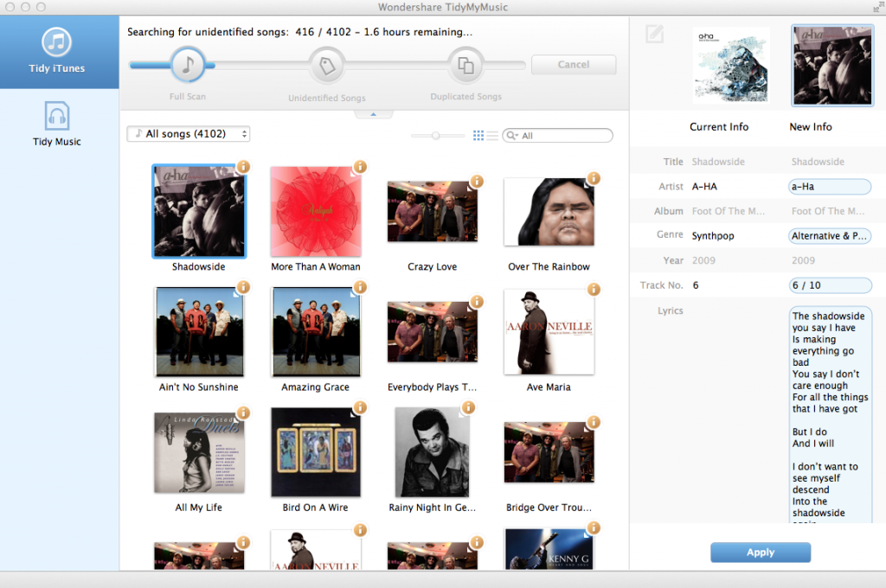This screenshot has width=886, height=588.
Task: Click the info badge on Over The Rainbow
Action: (x=594, y=178)
